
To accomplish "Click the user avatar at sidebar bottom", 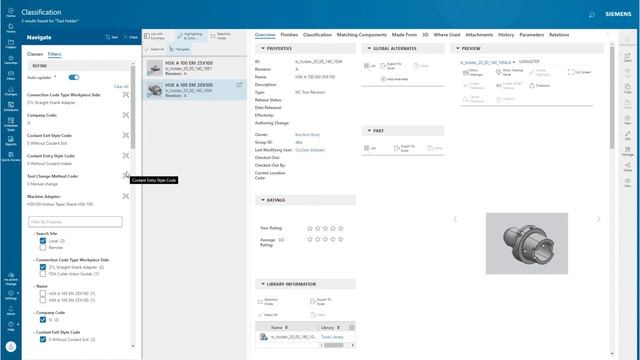I will point(11,346).
